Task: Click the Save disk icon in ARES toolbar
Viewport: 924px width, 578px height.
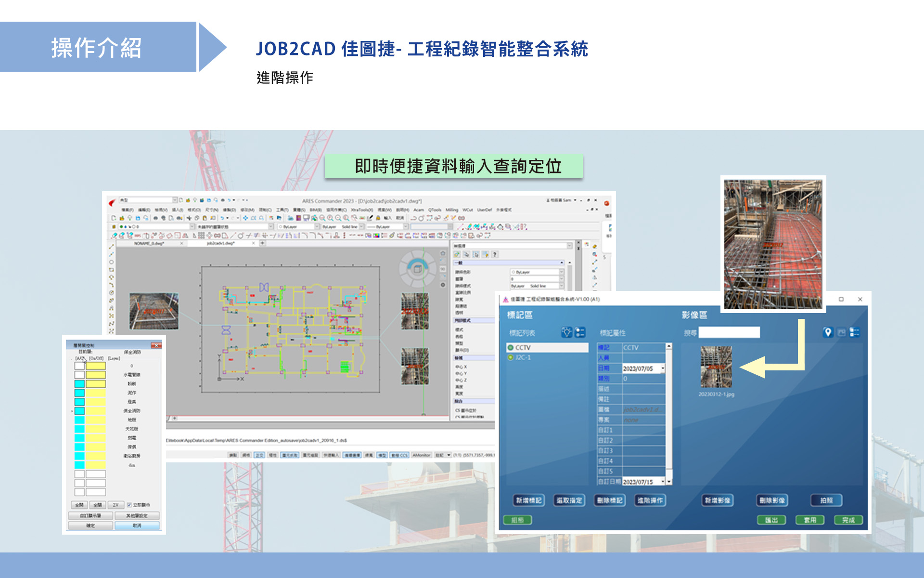Action: (138, 218)
